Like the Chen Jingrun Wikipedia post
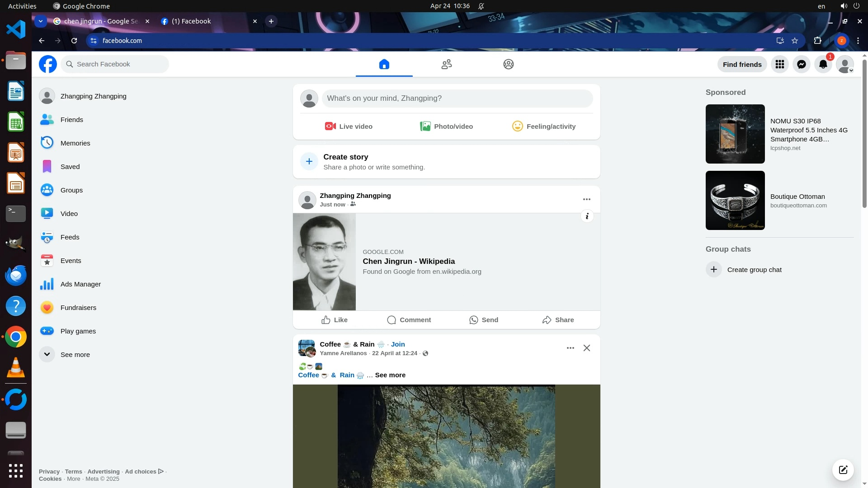 coord(335,320)
